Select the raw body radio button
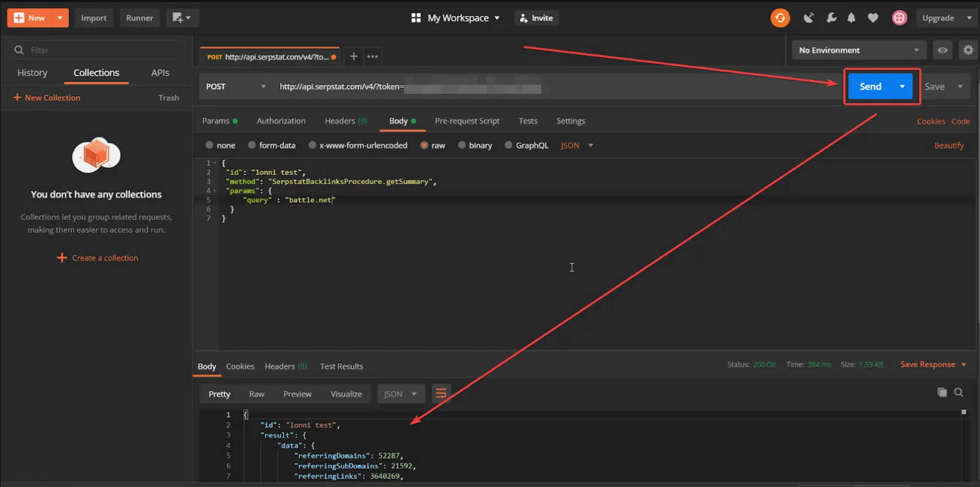 [424, 145]
